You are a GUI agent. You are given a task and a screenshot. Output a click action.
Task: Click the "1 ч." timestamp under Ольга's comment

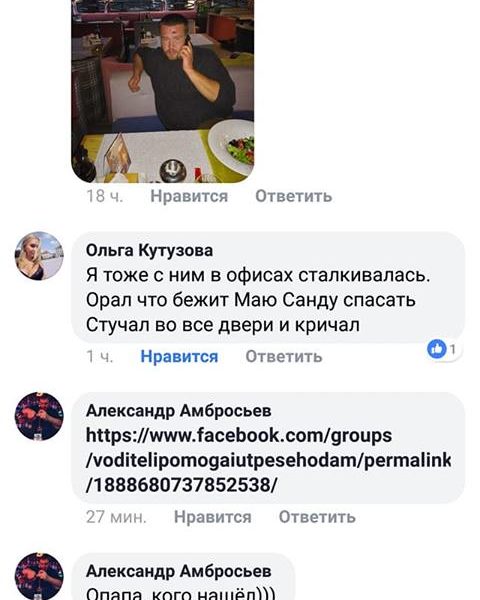[x=100, y=357]
